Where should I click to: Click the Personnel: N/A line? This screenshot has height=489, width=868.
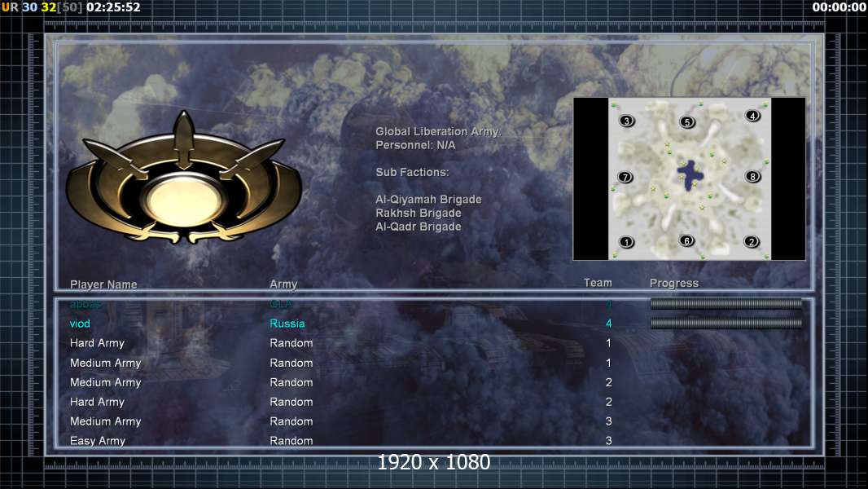click(x=415, y=145)
